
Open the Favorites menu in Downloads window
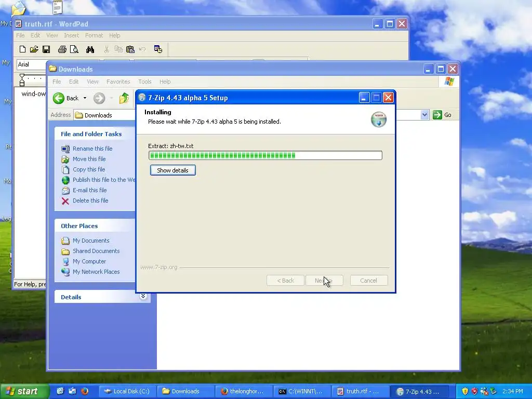[x=118, y=82]
